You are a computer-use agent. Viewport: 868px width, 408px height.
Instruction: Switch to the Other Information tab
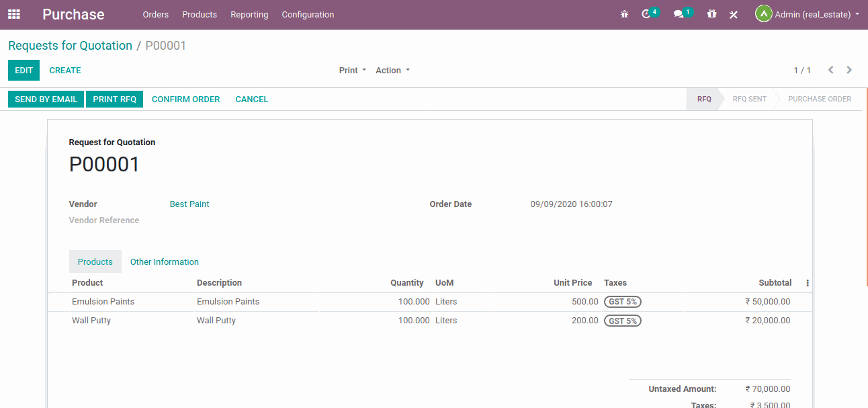pos(164,261)
